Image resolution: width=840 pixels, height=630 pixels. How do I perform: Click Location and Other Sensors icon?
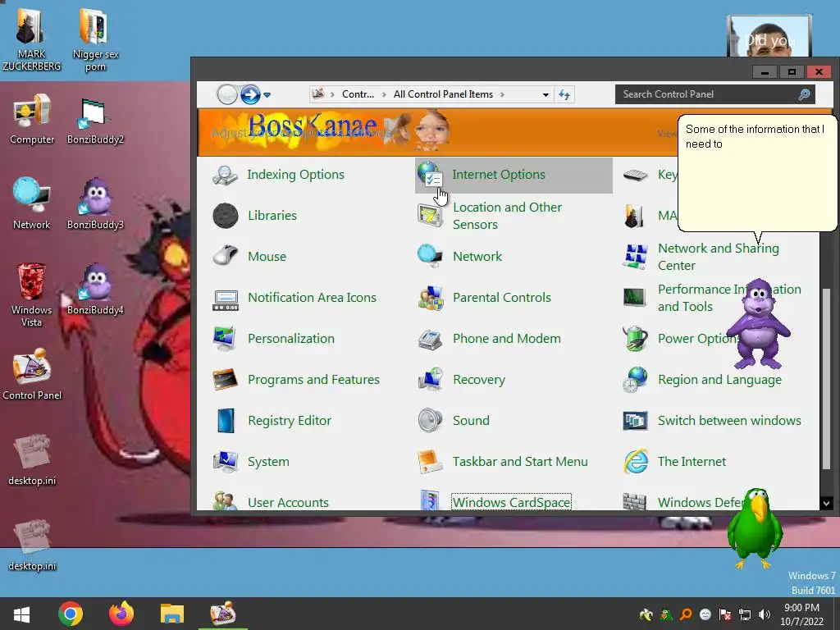(430, 216)
